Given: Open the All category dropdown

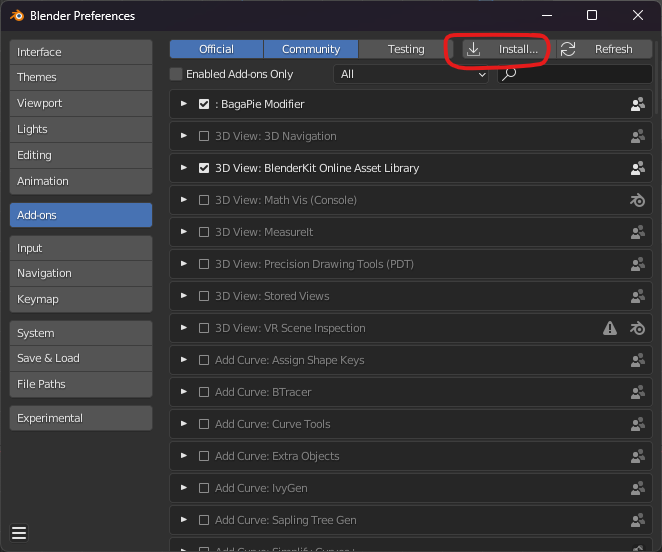Looking at the screenshot, I should (x=411, y=74).
